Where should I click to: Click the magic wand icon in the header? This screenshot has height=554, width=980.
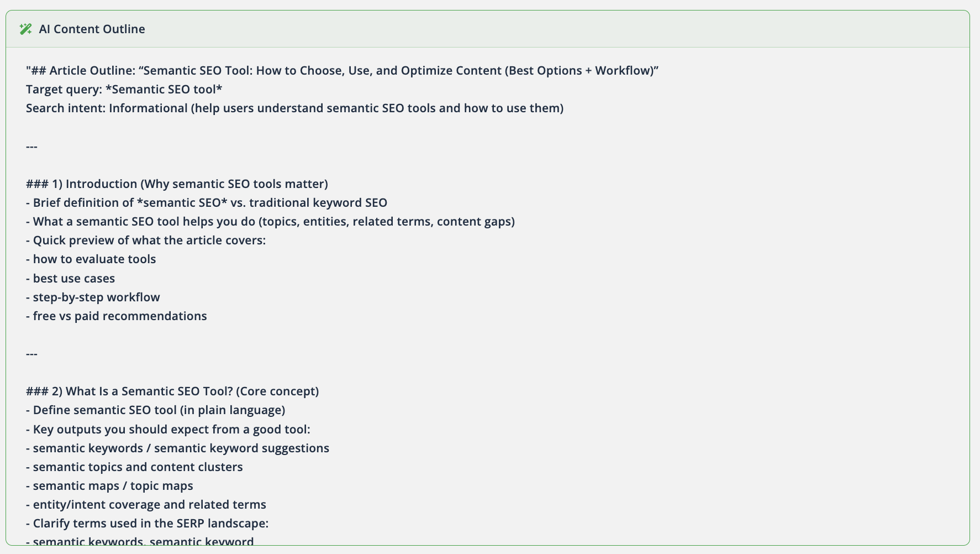25,29
